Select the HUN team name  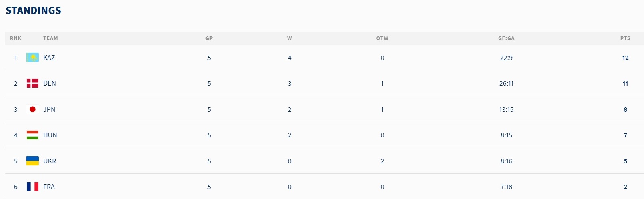(x=50, y=135)
